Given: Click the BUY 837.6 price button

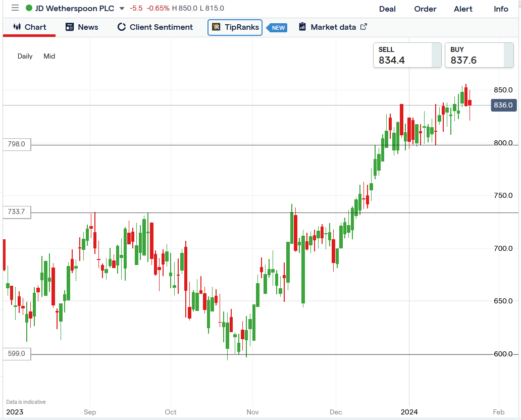Looking at the screenshot, I should [479, 55].
